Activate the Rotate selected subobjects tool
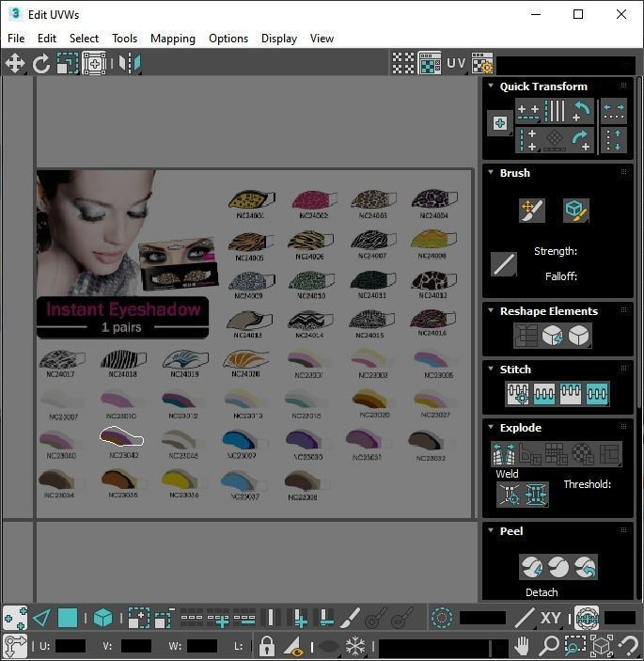The image size is (644, 661). [x=40, y=64]
